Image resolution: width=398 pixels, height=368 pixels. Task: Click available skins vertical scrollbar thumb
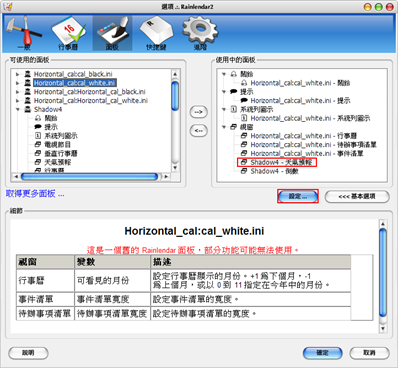175,96
